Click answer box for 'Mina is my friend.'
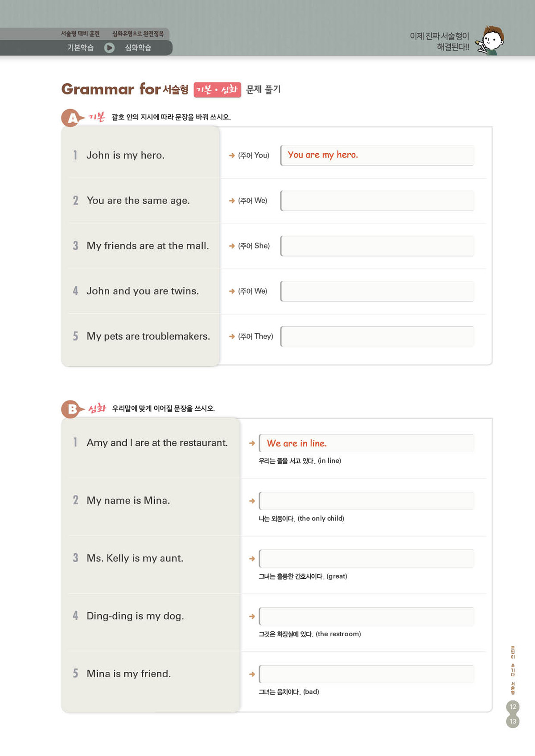The image size is (535, 756). 366,674
